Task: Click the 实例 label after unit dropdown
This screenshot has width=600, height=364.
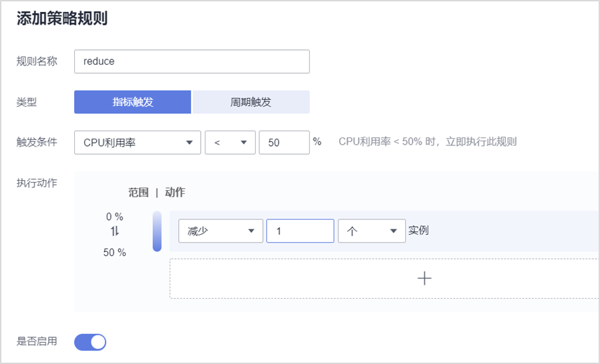Action: [x=418, y=231]
